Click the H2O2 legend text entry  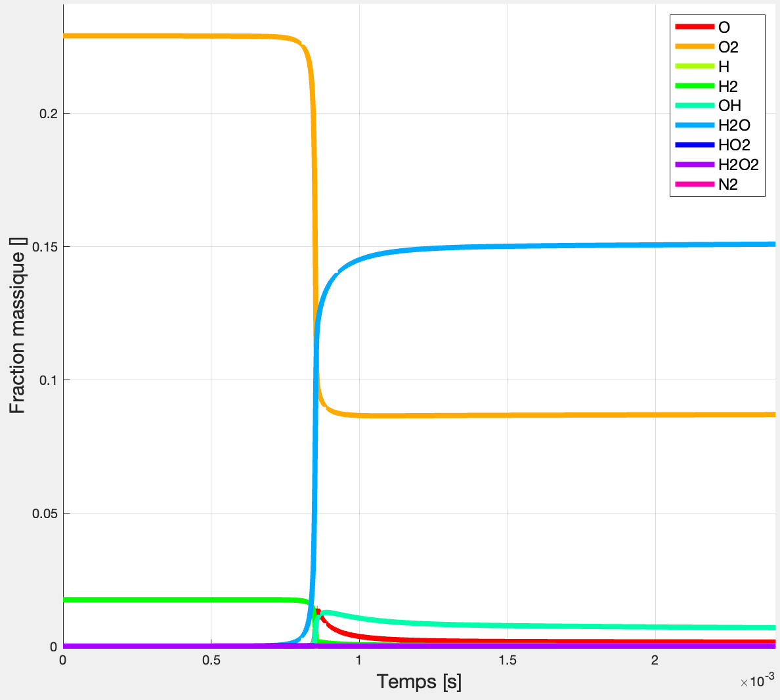pyautogui.click(x=738, y=165)
